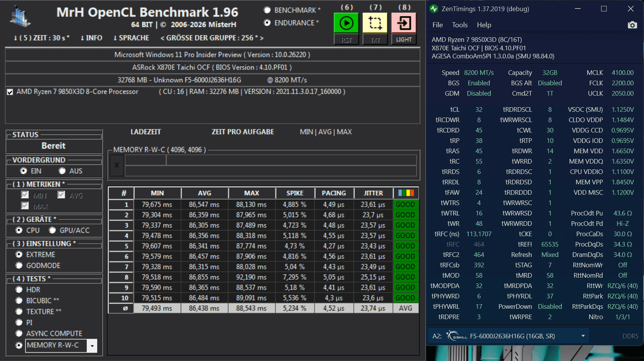This screenshot has height=361, width=644.
Task: Select the TEXTURE test
Action: pyautogui.click(x=19, y=311)
